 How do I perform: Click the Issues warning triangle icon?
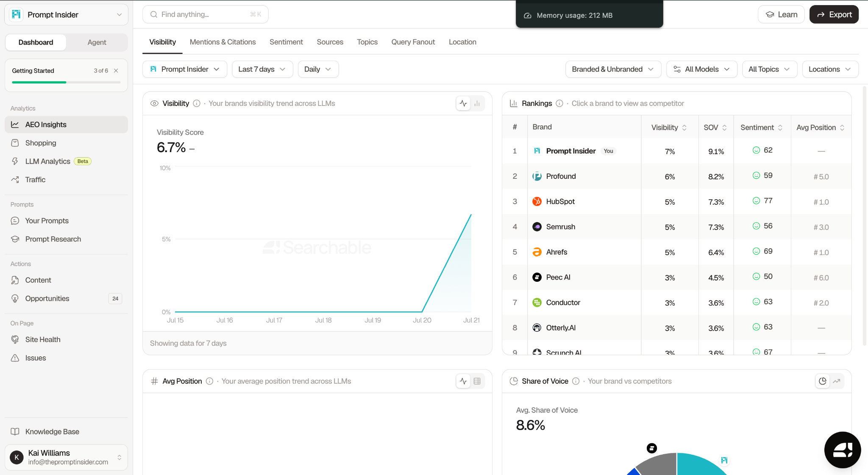(15, 358)
